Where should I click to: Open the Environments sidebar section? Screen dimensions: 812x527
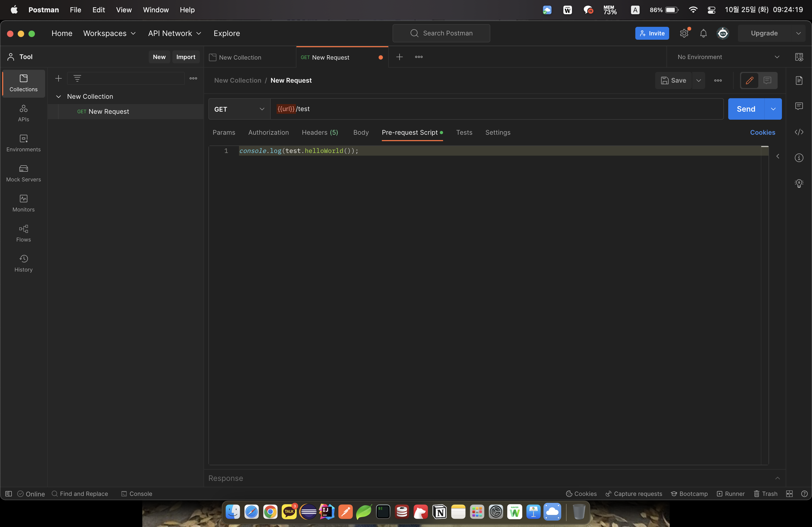click(24, 143)
